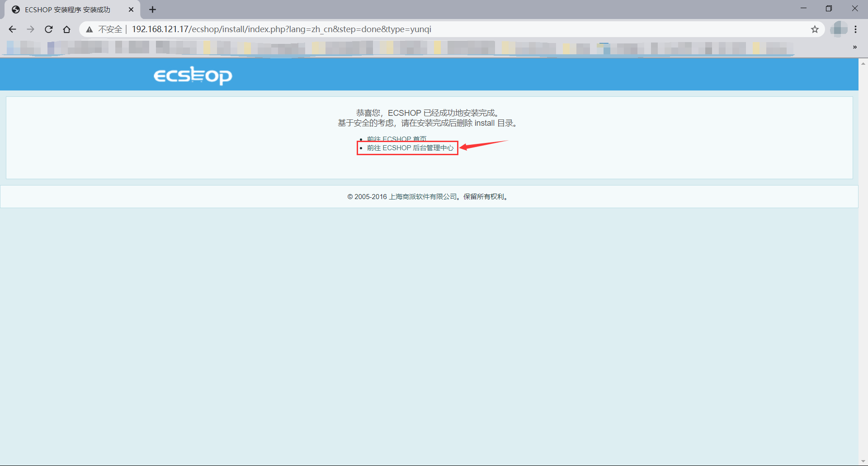Click the 上海商派软件有限公司 copyright link

point(423,197)
